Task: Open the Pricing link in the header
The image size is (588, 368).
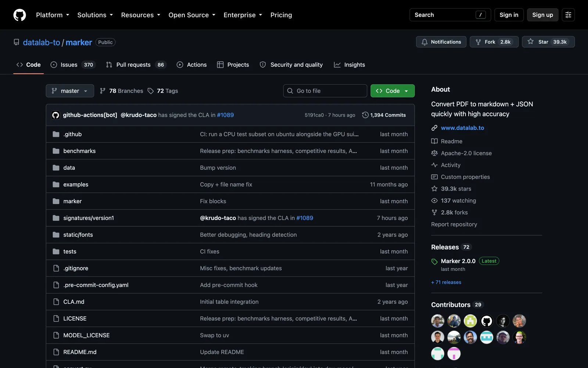Action: (x=281, y=15)
